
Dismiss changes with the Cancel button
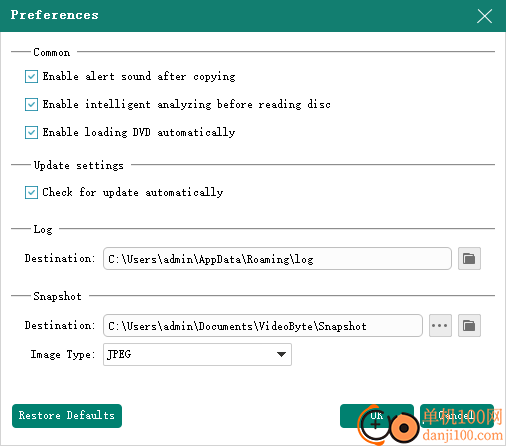coord(457,416)
